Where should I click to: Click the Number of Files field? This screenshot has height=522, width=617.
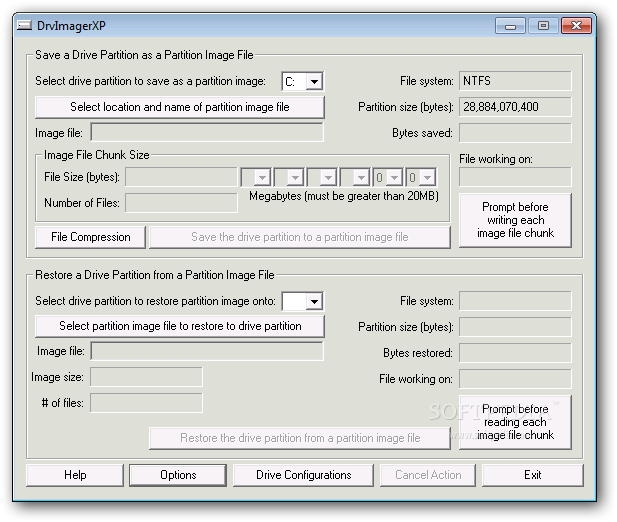(181, 203)
